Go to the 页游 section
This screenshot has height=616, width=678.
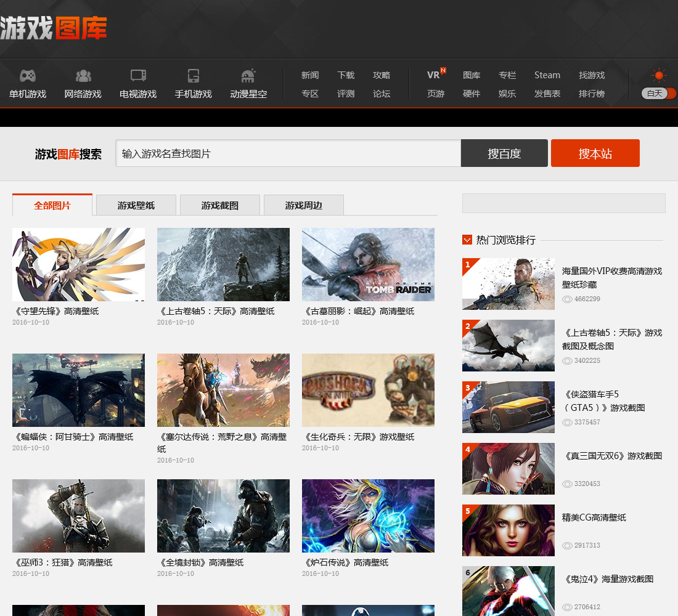pos(436,94)
